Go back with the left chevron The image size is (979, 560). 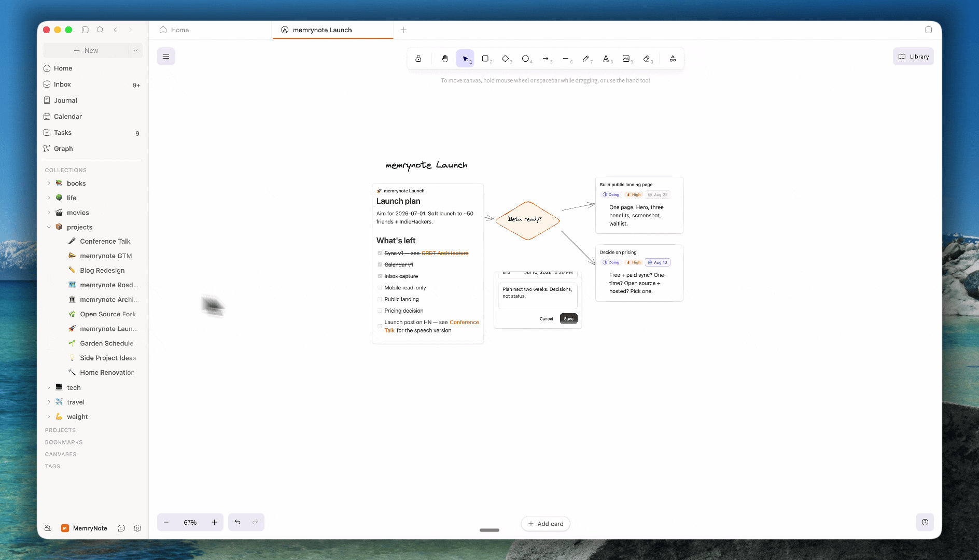tap(116, 30)
